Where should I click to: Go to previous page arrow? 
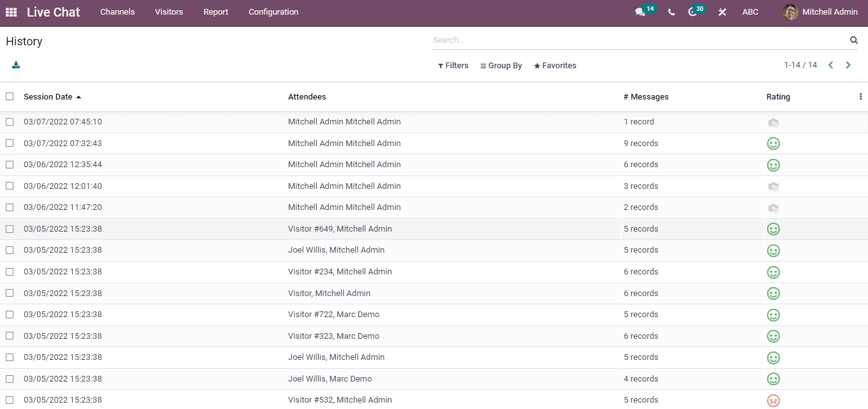(830, 65)
